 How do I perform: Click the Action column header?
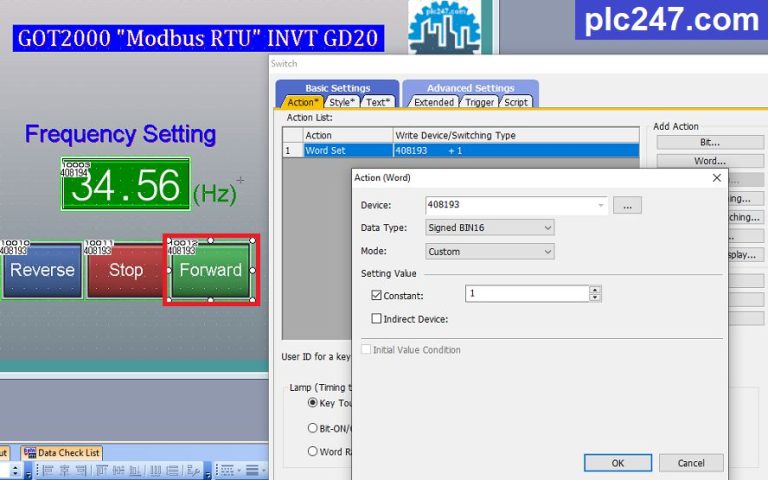[x=348, y=135]
